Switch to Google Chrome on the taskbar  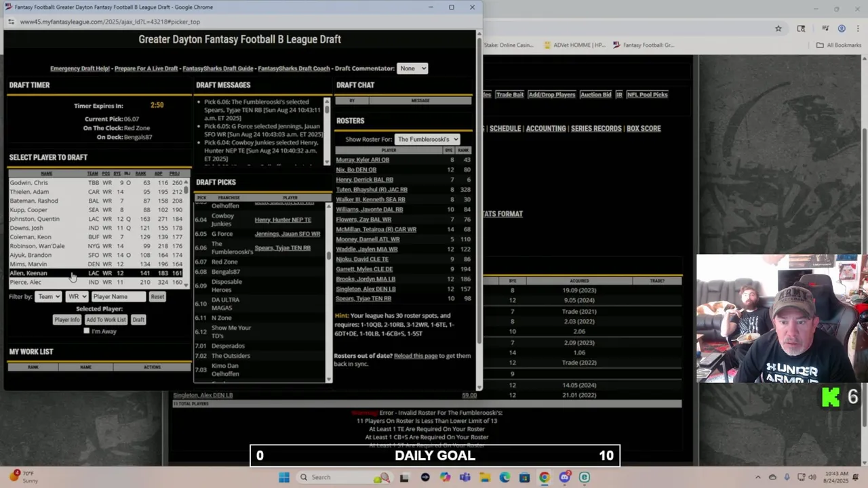tap(545, 477)
